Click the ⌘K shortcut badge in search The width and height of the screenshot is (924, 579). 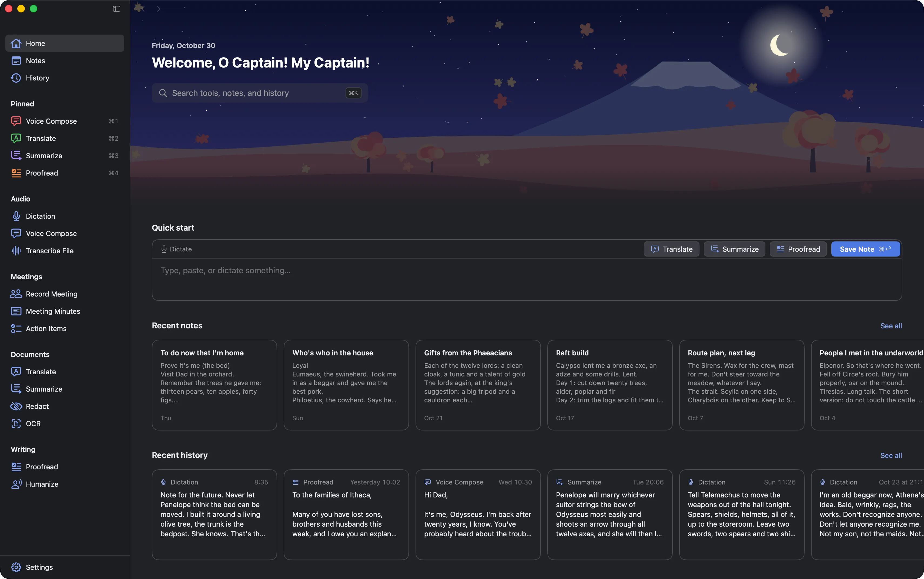353,93
